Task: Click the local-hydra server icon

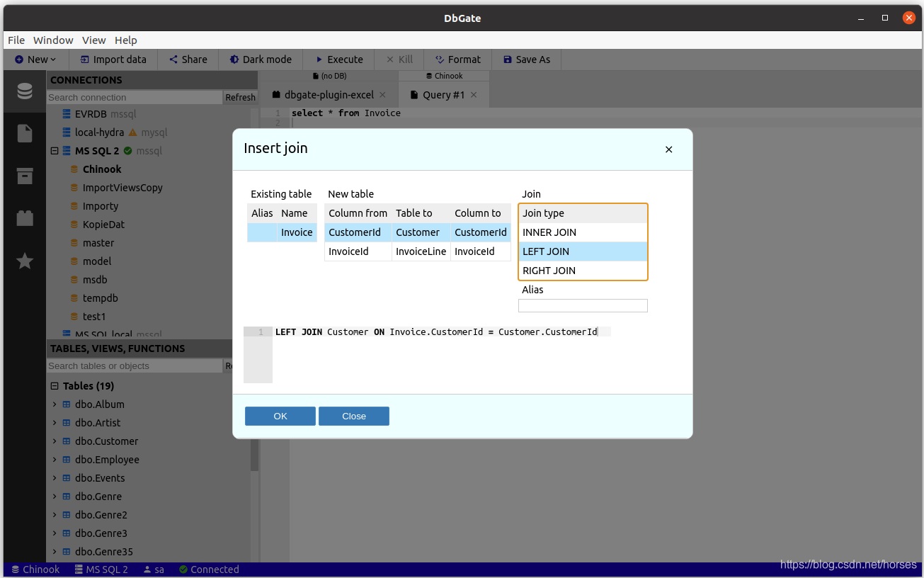Action: click(x=67, y=132)
